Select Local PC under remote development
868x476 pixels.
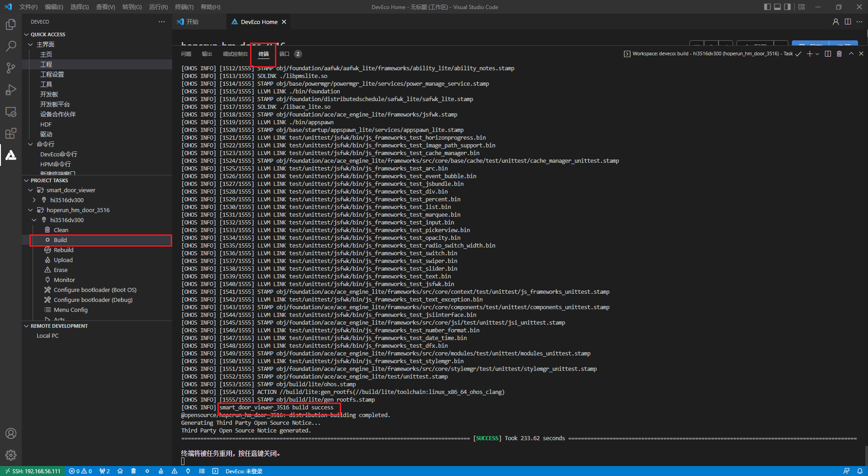tap(97, 336)
